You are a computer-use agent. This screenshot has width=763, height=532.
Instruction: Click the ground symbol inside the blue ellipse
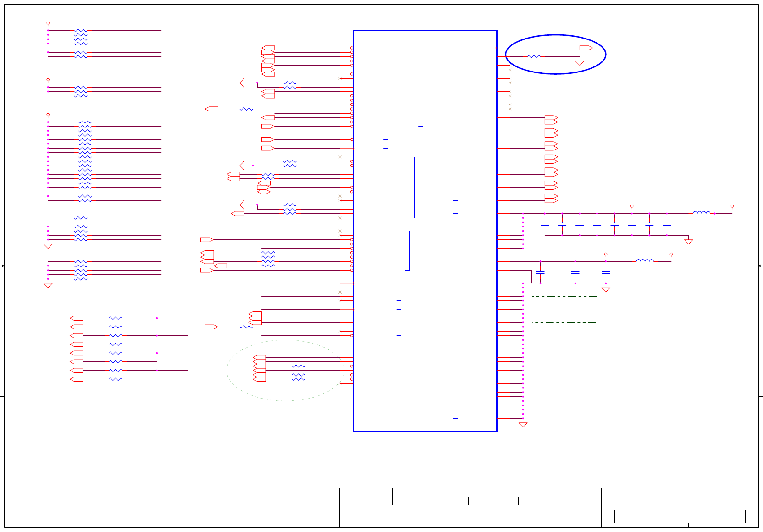580,63
